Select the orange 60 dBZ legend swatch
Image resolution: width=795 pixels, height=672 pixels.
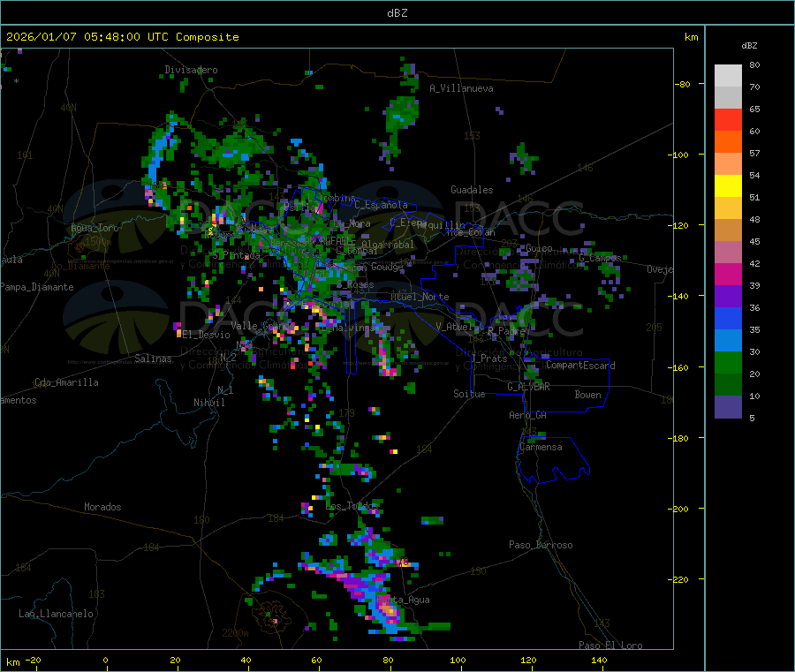(728, 142)
